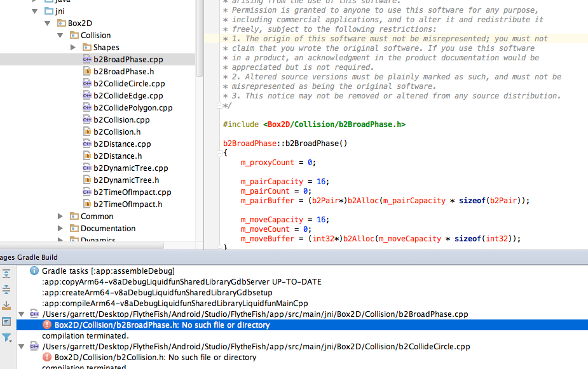Click b2DynamicTree.h header file icon
The image size is (588, 369).
pos(87,180)
